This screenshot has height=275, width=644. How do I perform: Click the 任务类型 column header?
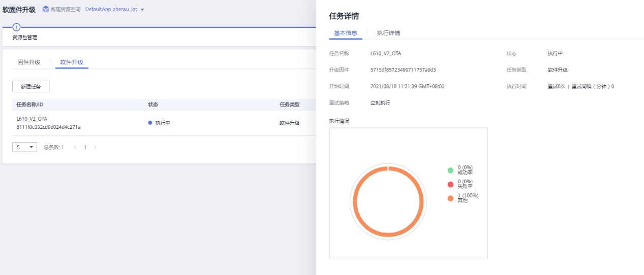tap(289, 105)
